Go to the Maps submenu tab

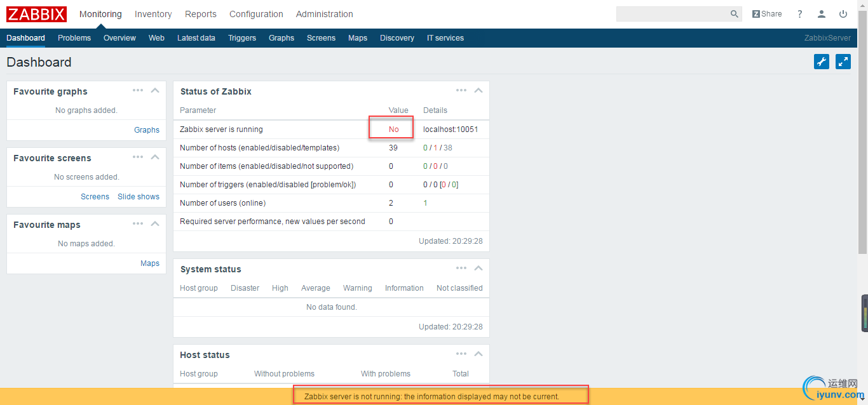point(358,38)
